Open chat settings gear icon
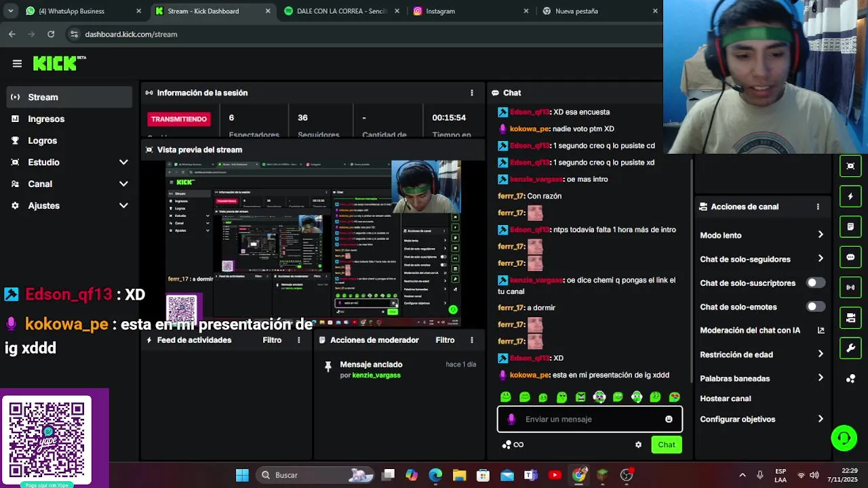Image resolution: width=868 pixels, height=488 pixels. [638, 445]
